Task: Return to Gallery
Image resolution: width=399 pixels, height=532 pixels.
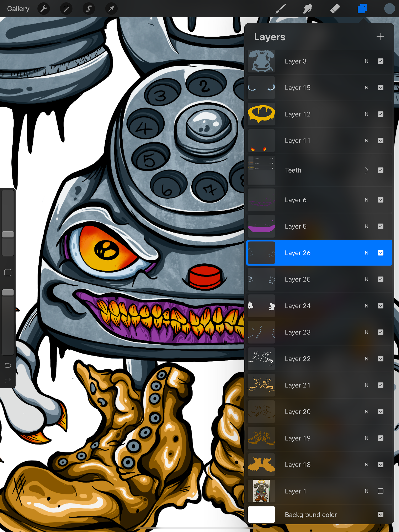Action: pos(18,9)
